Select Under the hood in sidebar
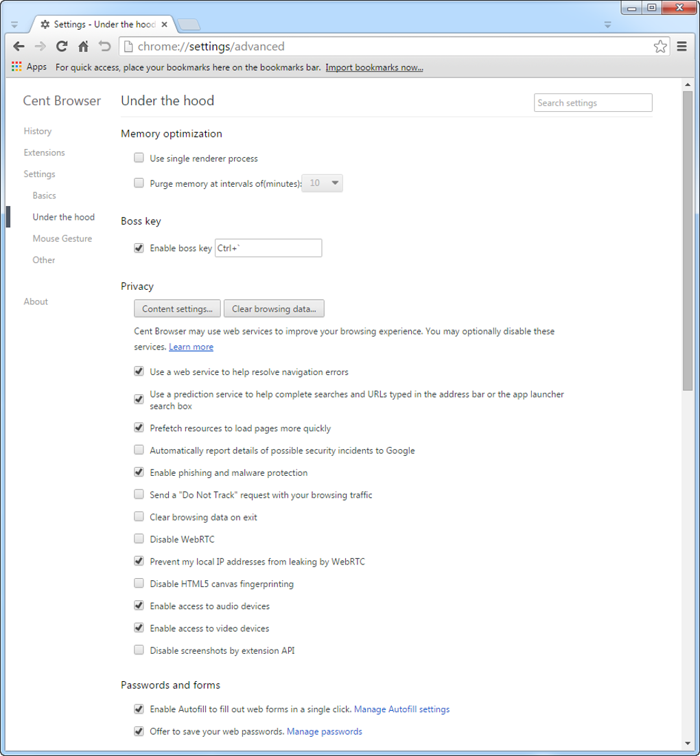Screen dimensions: 700x756 pos(64,217)
